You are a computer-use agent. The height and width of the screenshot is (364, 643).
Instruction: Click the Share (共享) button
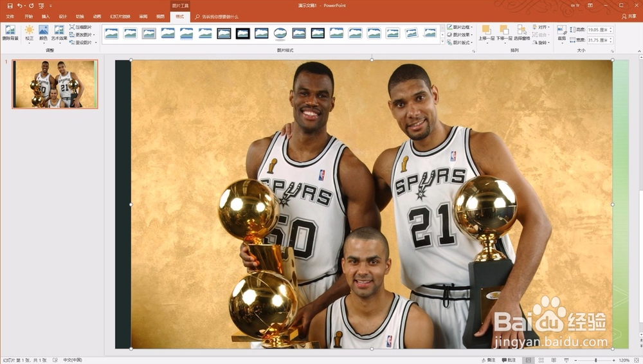tap(629, 17)
